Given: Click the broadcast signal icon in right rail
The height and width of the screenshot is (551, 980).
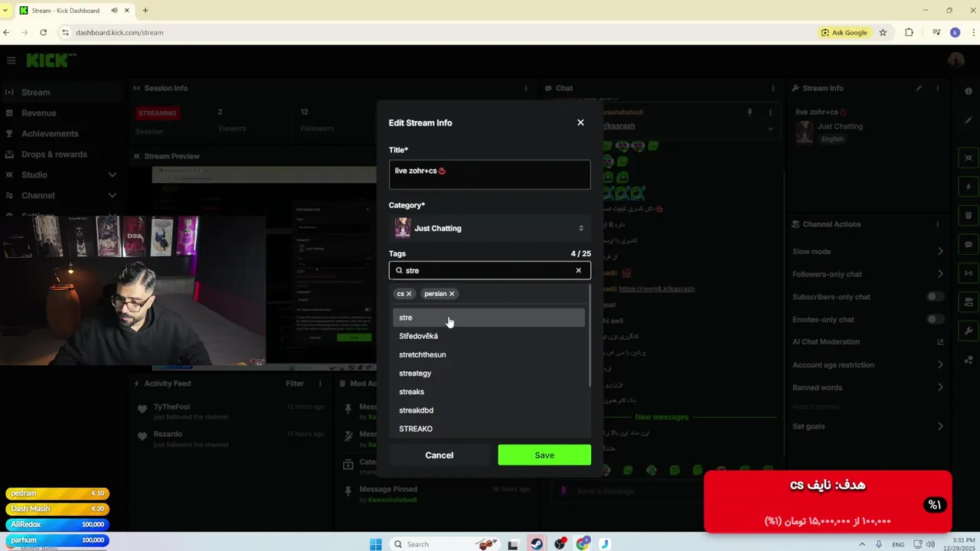Looking at the screenshot, I should click(x=969, y=273).
